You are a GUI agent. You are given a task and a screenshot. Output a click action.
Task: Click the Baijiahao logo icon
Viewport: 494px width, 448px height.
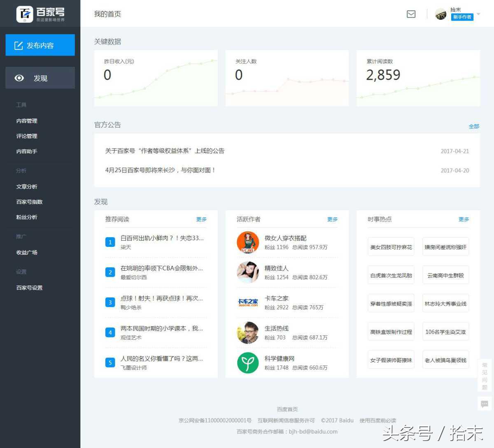point(25,14)
